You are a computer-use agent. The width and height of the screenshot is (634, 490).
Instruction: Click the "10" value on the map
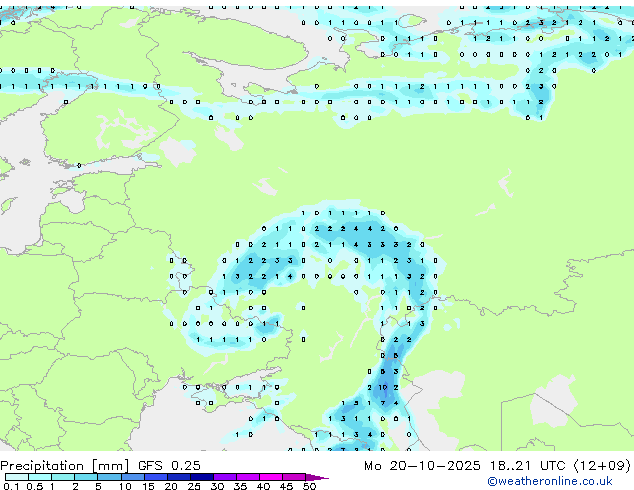383,387
